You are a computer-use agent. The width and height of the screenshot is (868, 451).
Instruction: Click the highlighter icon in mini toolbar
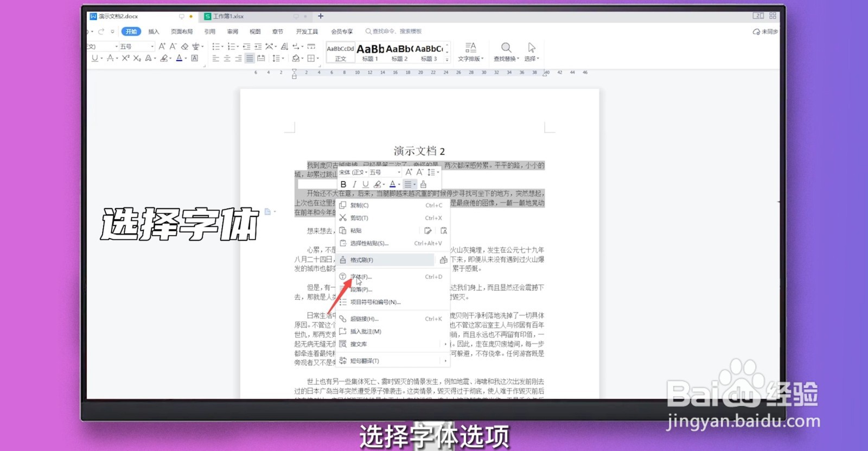pyautogui.click(x=378, y=185)
